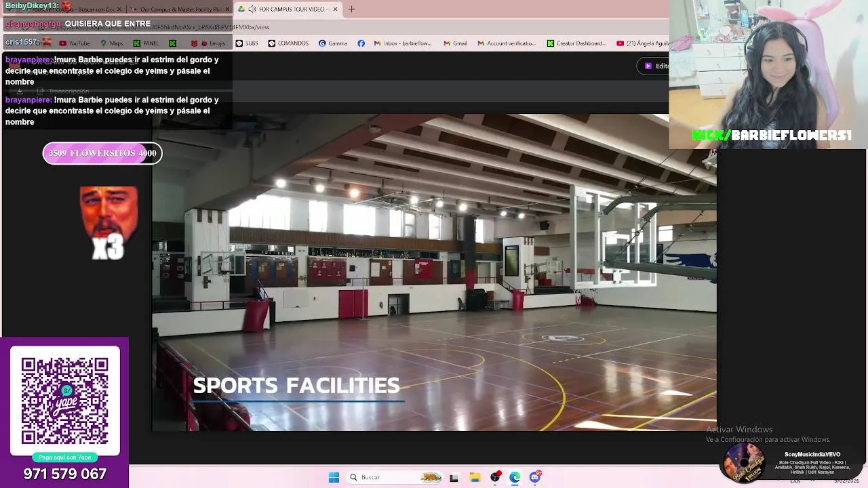Click the SonyMusicIndiaVEVO now playing title
The image size is (868, 488).
812,455
